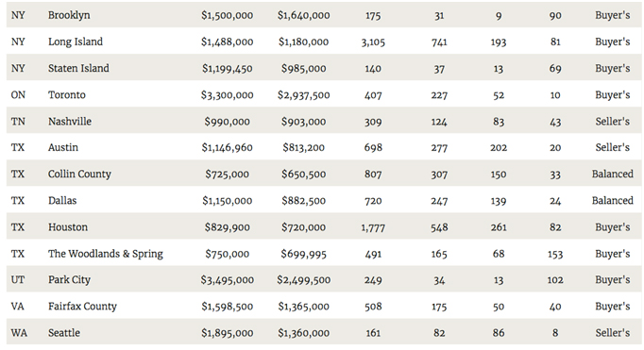Select the Seller's label for Nashville

(613, 122)
